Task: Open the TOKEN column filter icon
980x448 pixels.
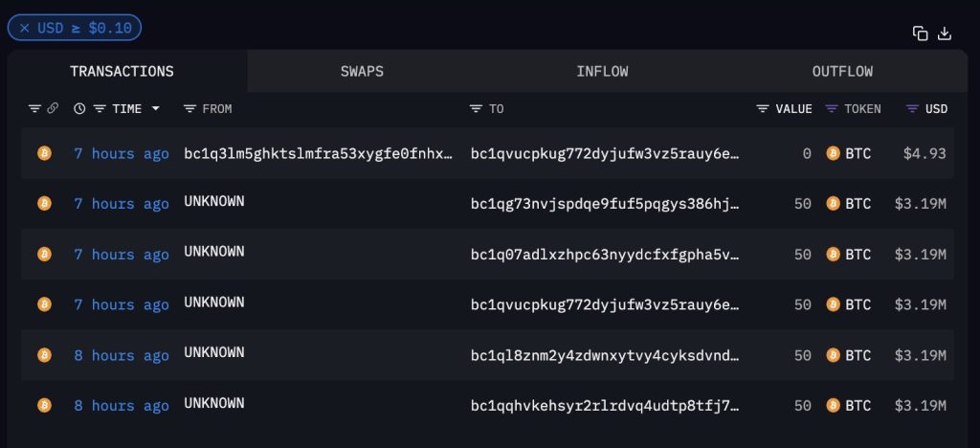Action: pos(832,109)
